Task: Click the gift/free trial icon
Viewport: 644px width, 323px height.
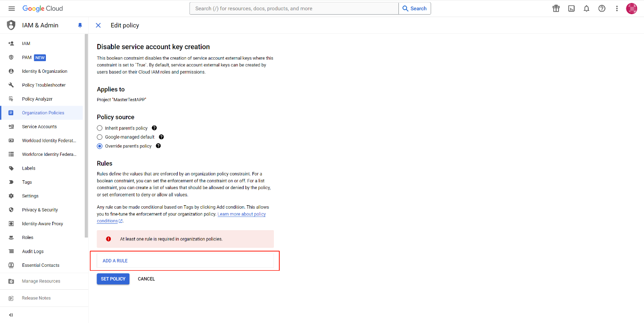Action: tap(556, 8)
